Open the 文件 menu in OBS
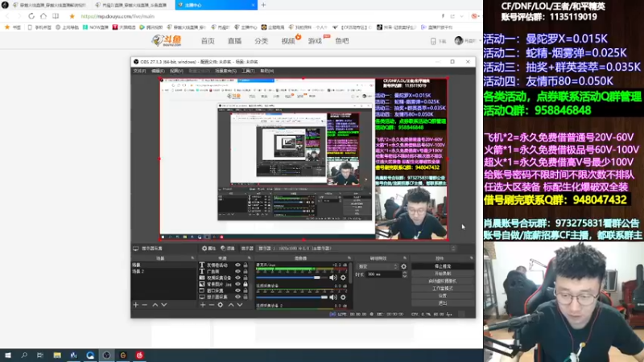This screenshot has width=644, height=362. tap(139, 71)
